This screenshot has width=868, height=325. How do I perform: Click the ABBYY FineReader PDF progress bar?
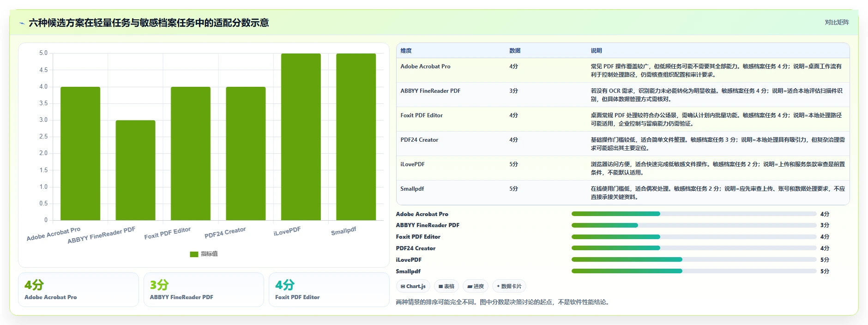pyautogui.click(x=694, y=225)
